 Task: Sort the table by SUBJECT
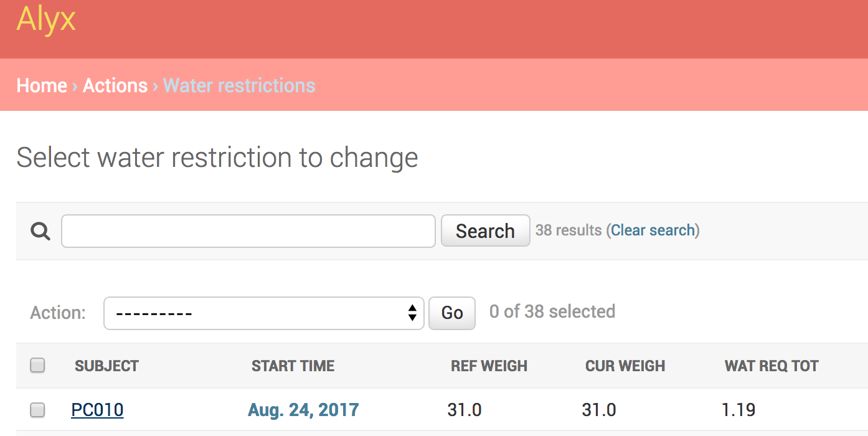point(106,366)
